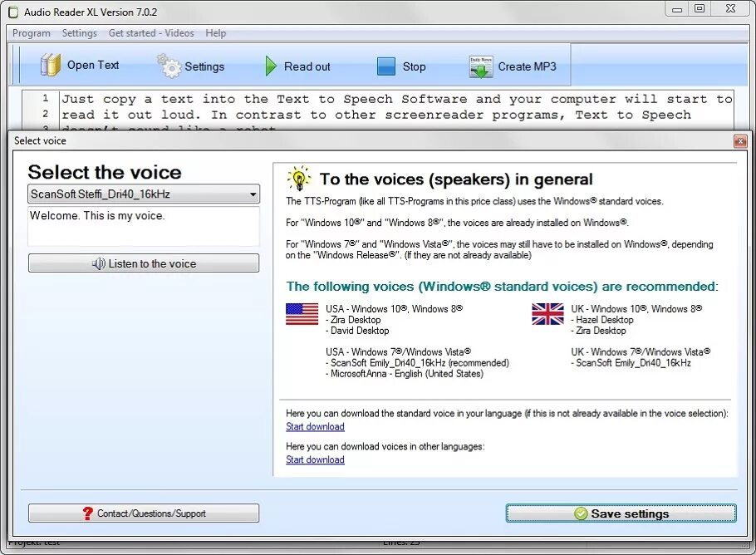Click the Listen to the voice button
This screenshot has height=555, width=756.
point(144,263)
